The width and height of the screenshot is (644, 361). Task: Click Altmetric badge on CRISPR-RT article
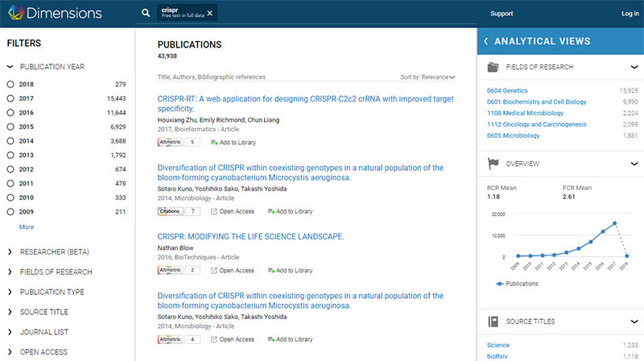click(170, 142)
